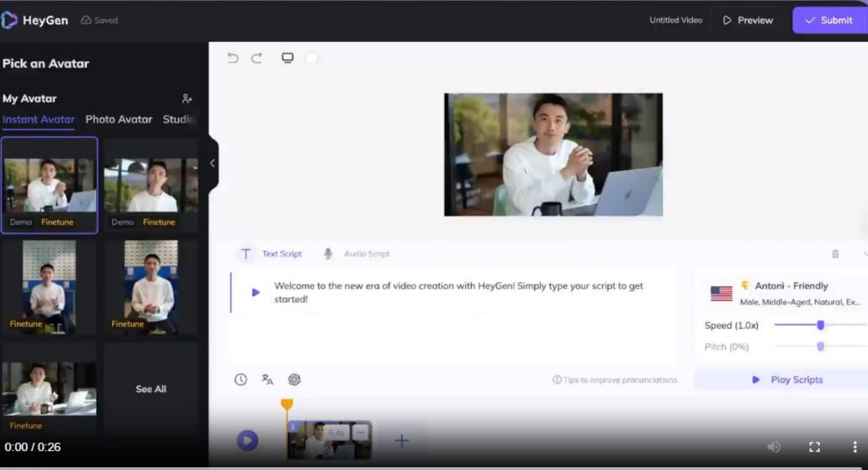Switch to the Photo Avatar tab
868x470 pixels.
click(119, 119)
